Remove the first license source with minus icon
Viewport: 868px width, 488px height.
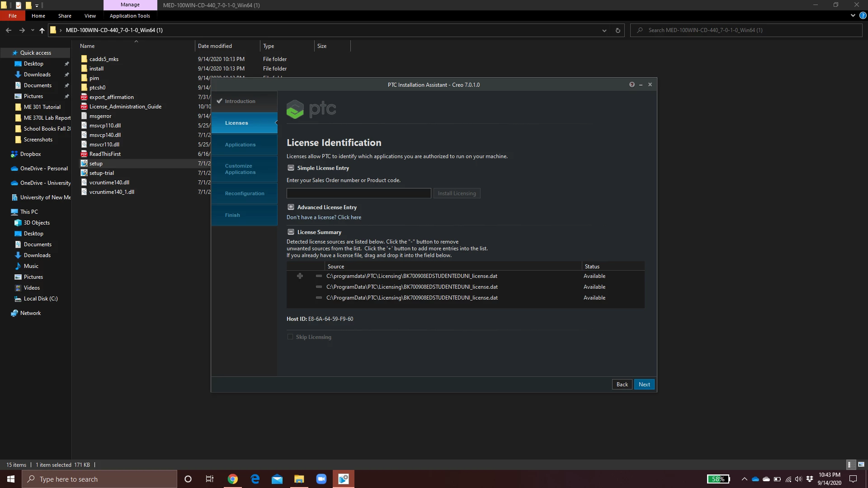tap(319, 276)
